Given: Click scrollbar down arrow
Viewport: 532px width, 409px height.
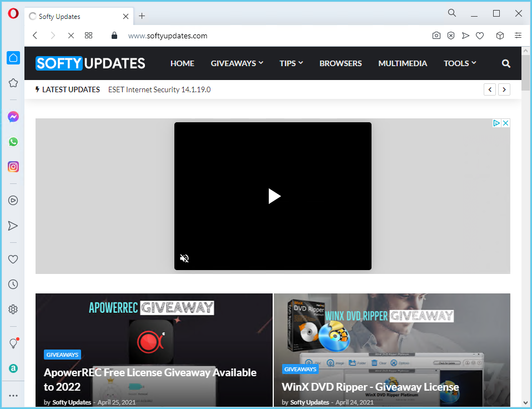Looking at the screenshot, I should [526, 403].
